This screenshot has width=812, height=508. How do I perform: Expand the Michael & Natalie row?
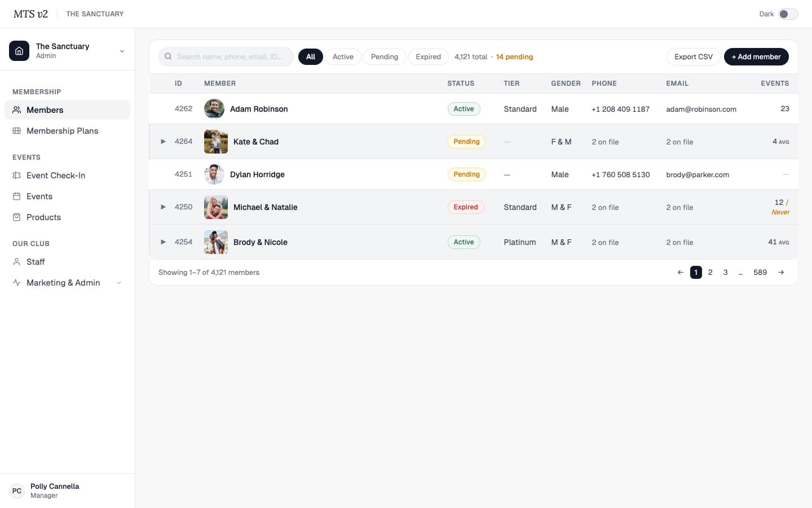click(163, 207)
